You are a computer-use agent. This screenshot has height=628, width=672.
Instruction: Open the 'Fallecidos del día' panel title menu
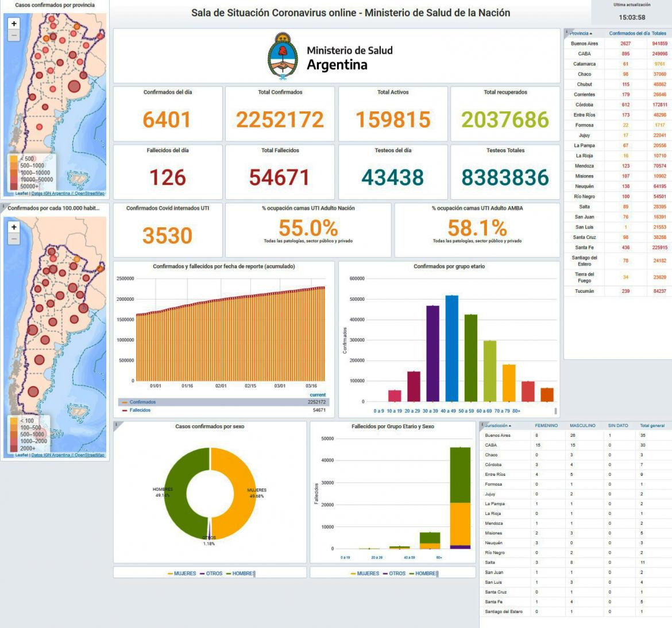168,150
